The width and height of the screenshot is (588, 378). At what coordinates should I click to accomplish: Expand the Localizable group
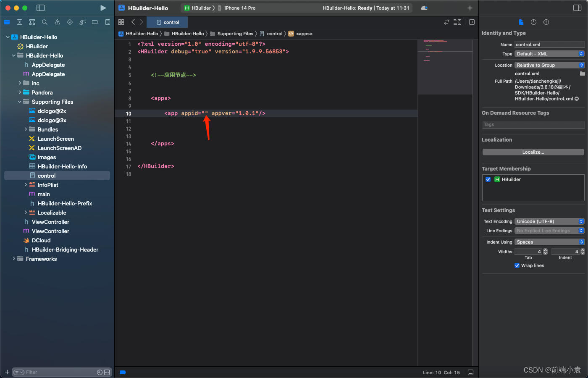pyautogui.click(x=26, y=213)
